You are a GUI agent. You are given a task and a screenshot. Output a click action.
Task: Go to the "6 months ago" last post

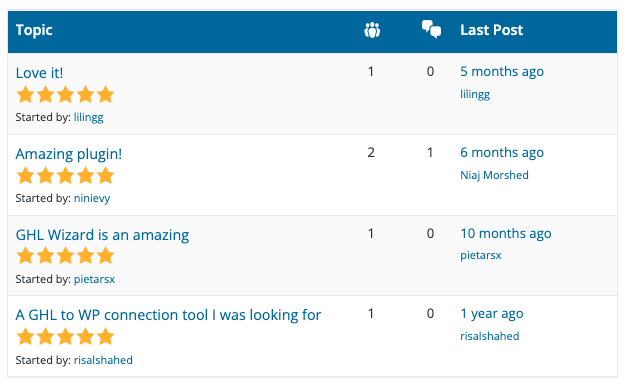[x=502, y=152]
